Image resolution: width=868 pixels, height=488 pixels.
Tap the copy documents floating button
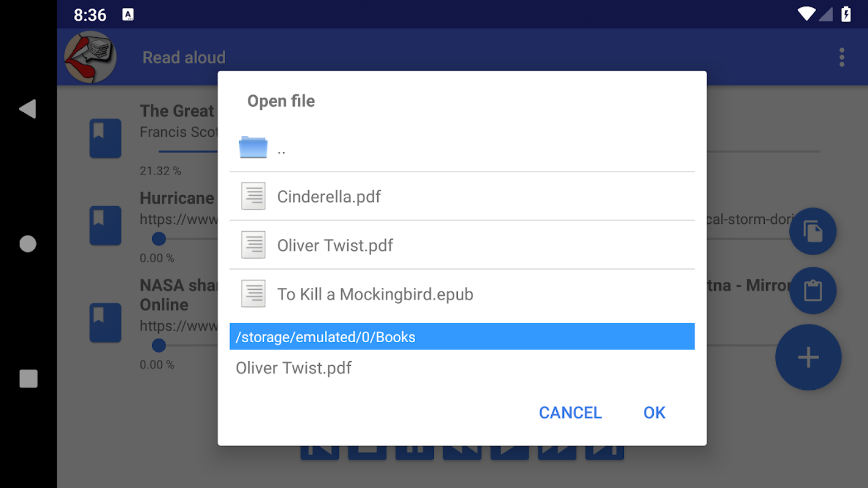coord(812,231)
